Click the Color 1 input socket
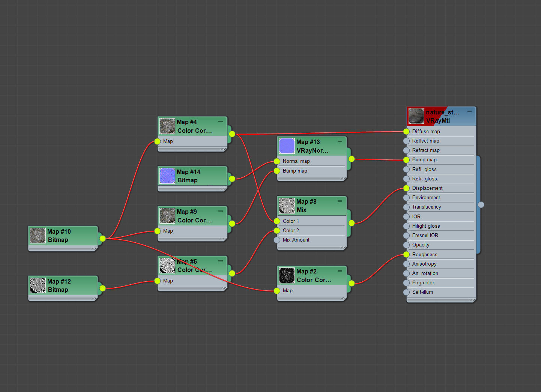The width and height of the screenshot is (541, 392). click(x=277, y=221)
